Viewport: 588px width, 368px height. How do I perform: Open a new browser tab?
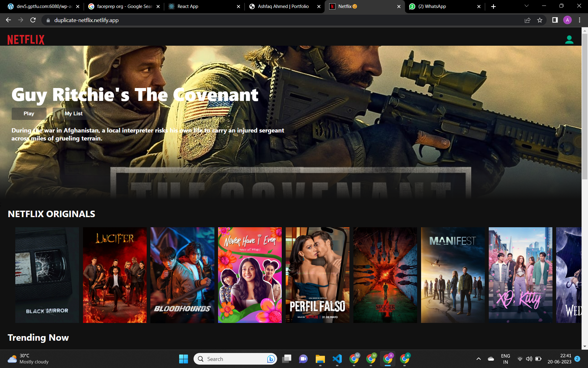point(493,6)
